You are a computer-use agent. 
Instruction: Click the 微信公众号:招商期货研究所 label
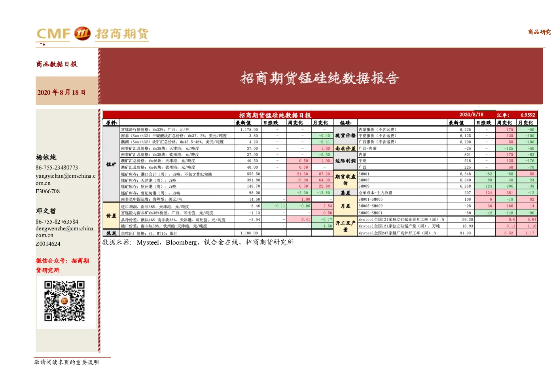pyautogui.click(x=62, y=266)
